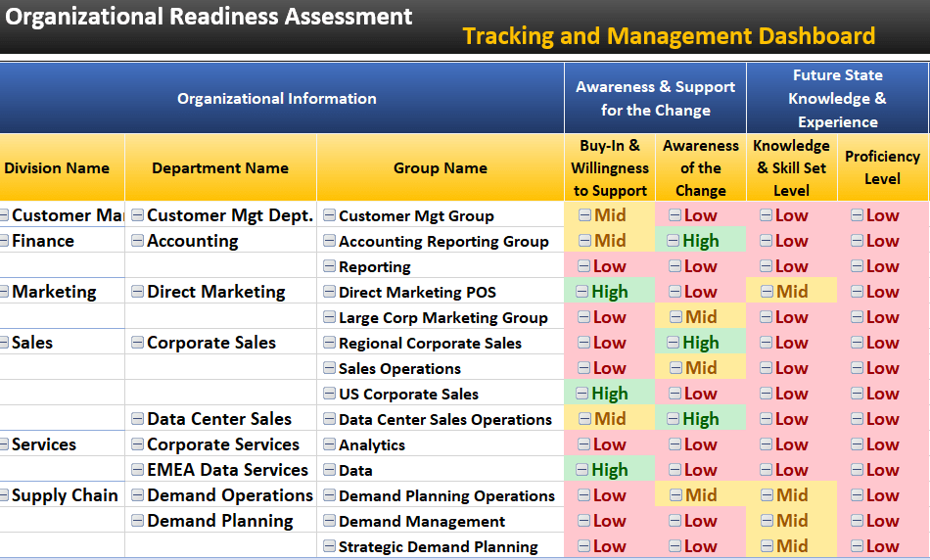Click the Mid Awareness cell for Large Corp Marketing Group
930x560 pixels.
click(701, 317)
